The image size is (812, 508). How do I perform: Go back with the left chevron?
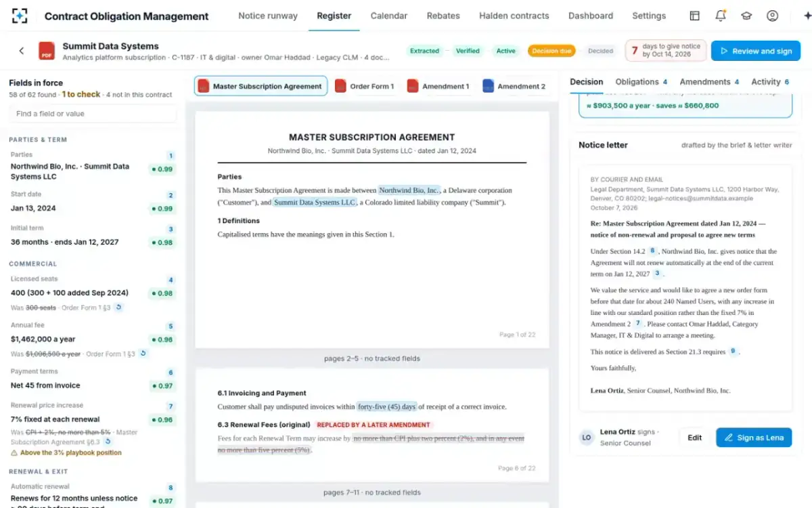[22, 51]
